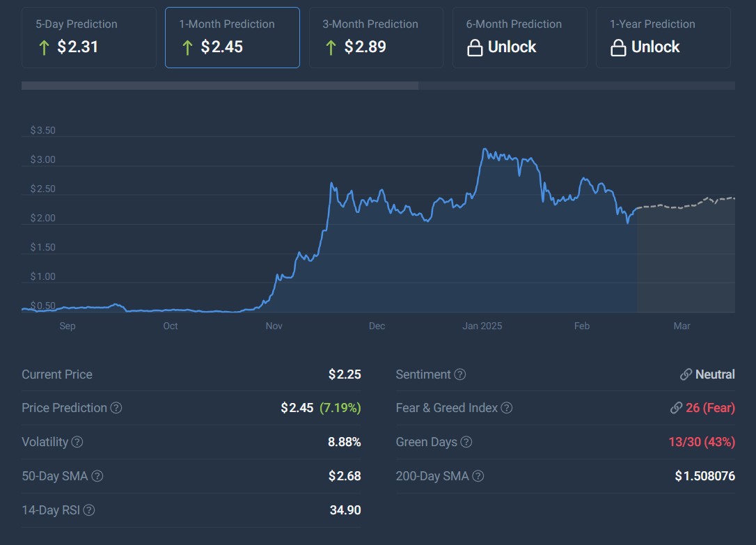Open the Volatility help tooltip icon
Viewport: 756px width, 545px height.
click(x=77, y=442)
